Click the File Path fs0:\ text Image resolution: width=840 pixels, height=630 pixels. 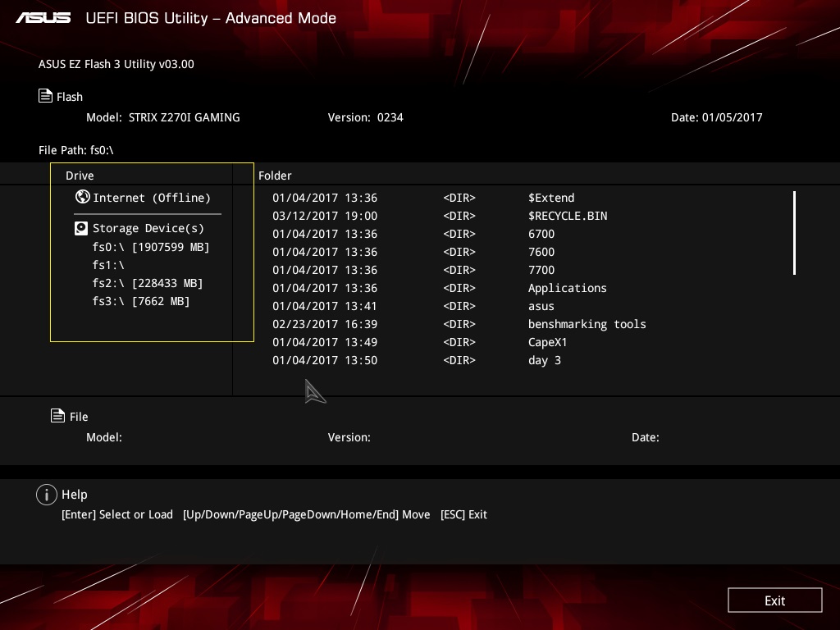[x=76, y=151]
